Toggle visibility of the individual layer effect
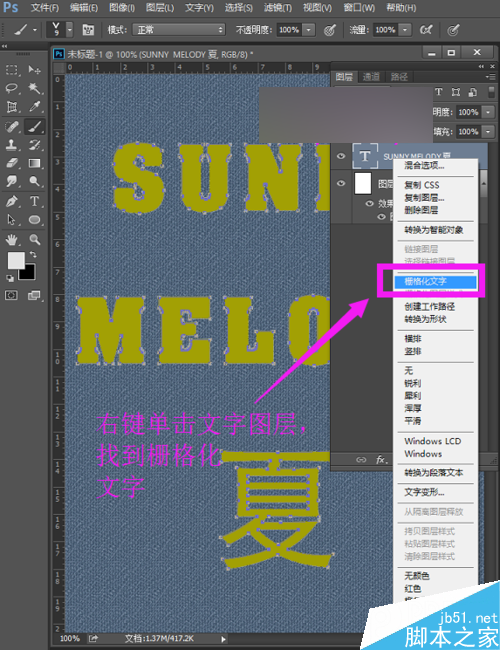This screenshot has height=650, width=500. 381,217
